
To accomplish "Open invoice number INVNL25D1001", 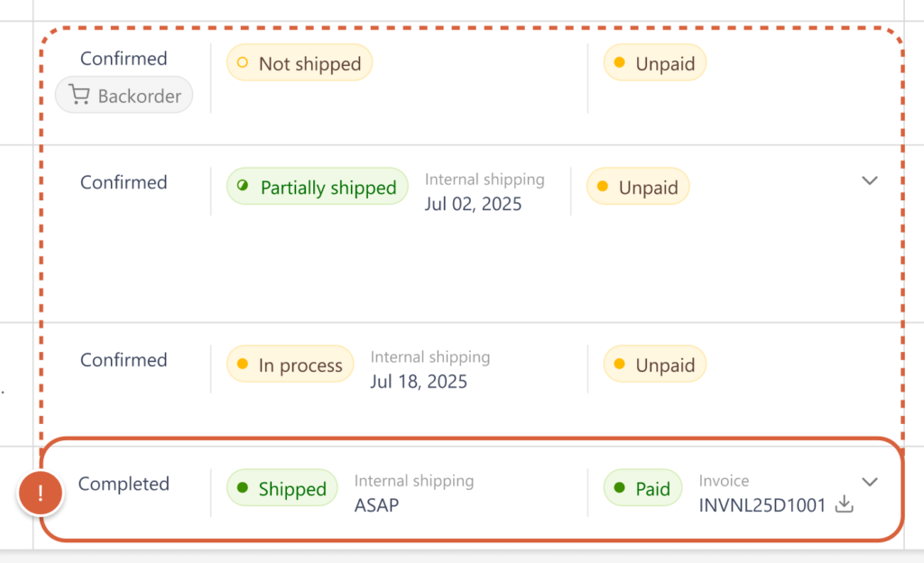I will [762, 505].
